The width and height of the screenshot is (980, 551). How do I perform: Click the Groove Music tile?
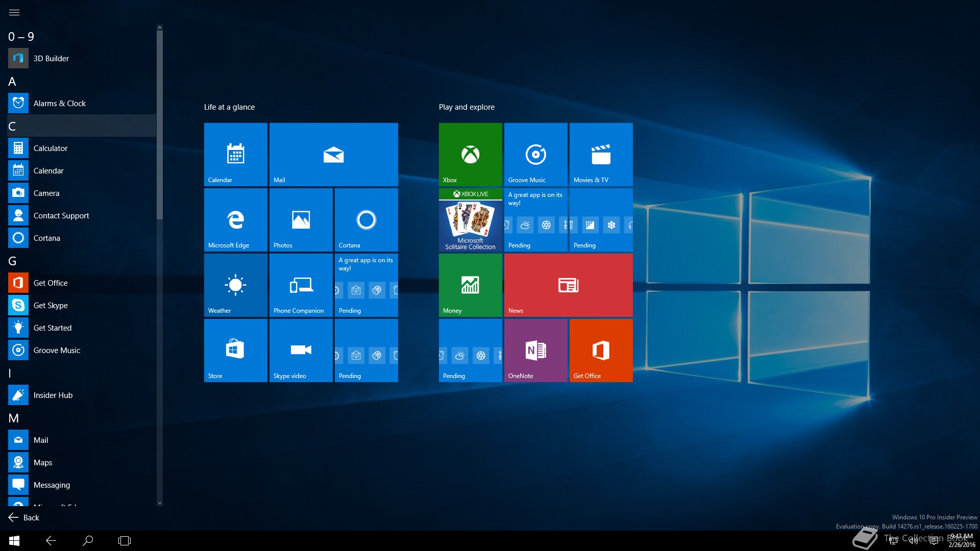(536, 155)
